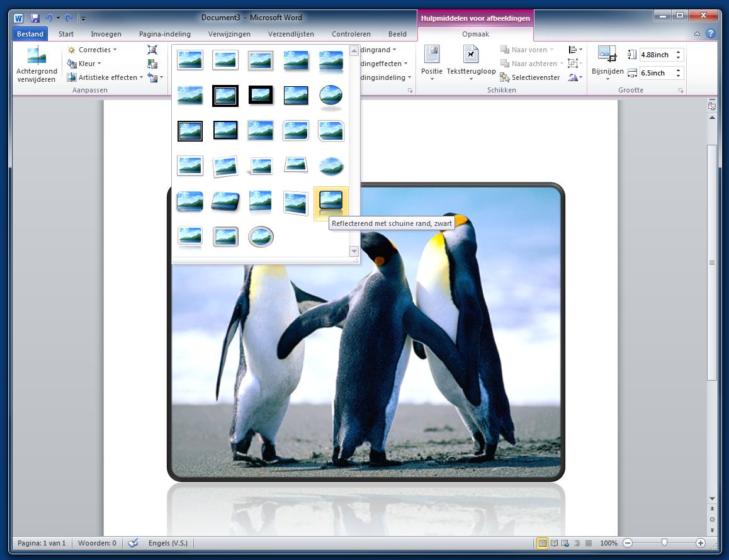729x560 pixels.
Task: Click the Selectievenster button
Action: [x=530, y=77]
